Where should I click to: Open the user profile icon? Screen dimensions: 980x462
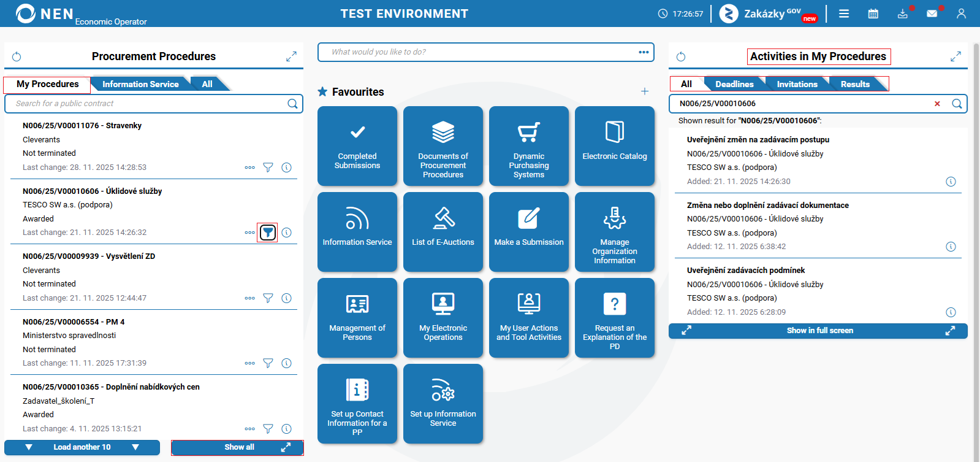click(961, 13)
